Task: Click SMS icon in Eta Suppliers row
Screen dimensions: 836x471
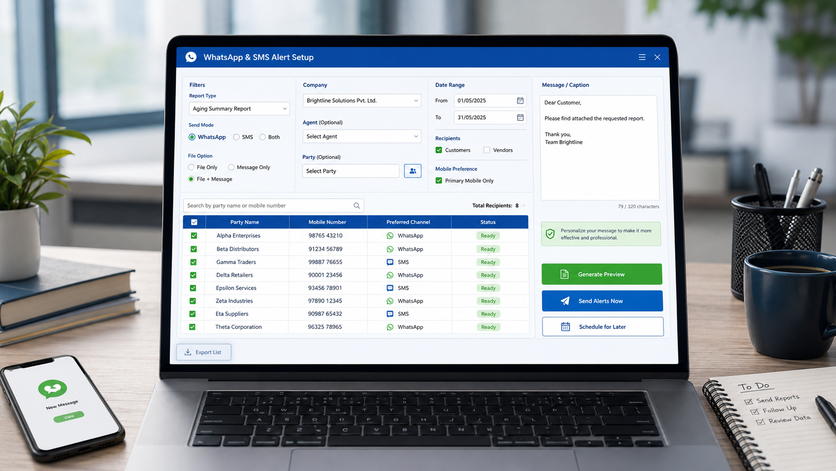Action: (390, 314)
